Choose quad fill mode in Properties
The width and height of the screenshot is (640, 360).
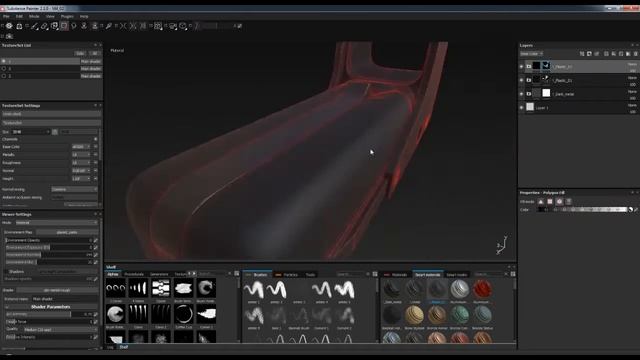[550, 202]
